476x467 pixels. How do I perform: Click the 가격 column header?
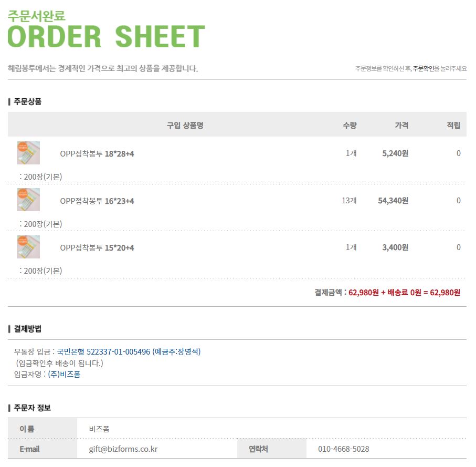coord(401,125)
